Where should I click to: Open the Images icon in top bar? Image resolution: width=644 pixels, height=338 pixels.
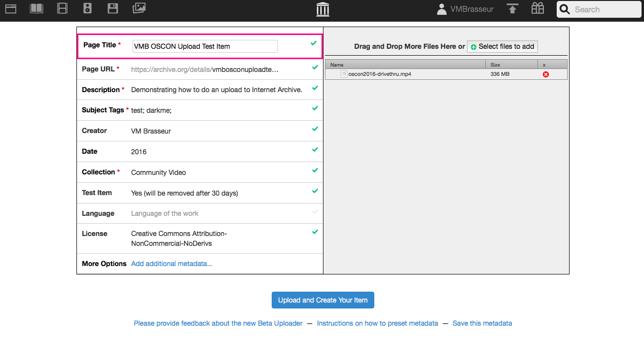pyautogui.click(x=139, y=8)
